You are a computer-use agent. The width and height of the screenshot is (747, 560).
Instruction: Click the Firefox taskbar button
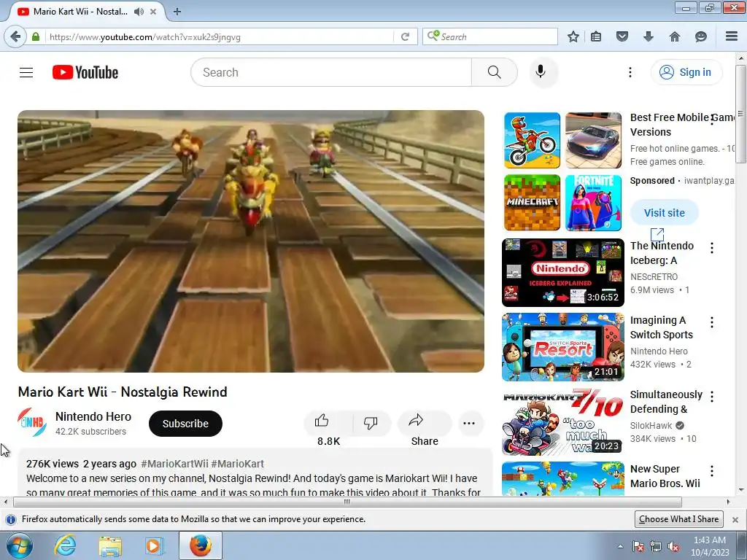click(x=201, y=545)
